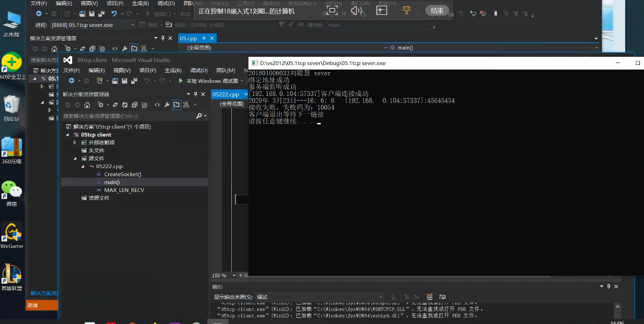This screenshot has width=644, height=324.
Task: Open client Solution Explorer search options dropdown
Action: [205, 116]
